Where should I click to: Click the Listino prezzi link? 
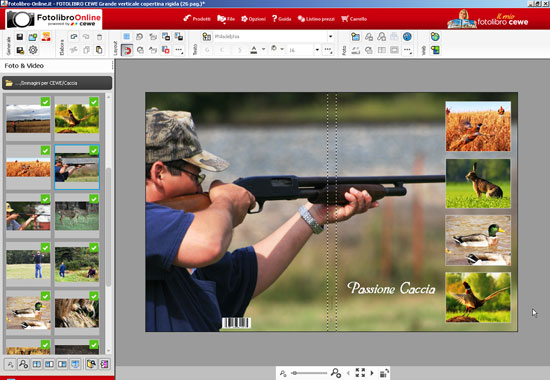(x=316, y=19)
